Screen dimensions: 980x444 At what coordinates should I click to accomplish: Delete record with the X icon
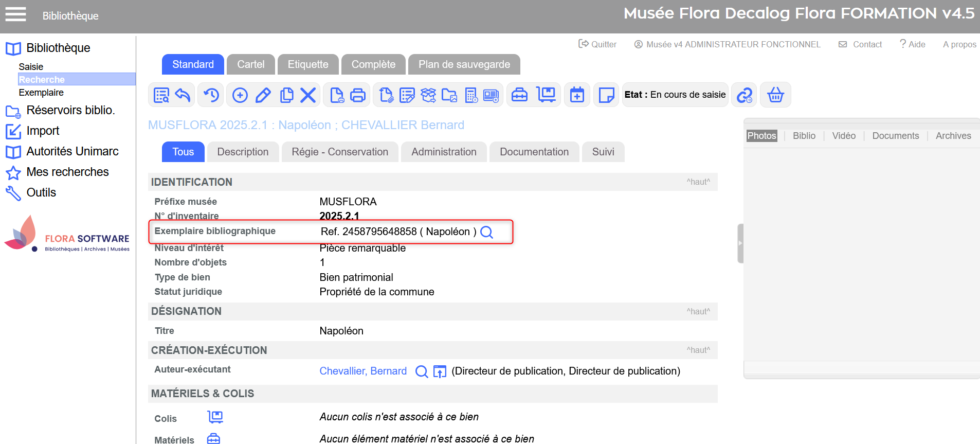pos(308,95)
